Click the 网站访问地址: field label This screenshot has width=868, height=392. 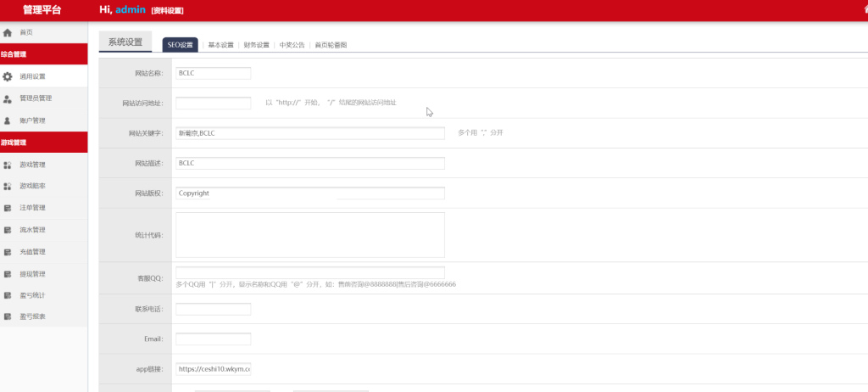[x=142, y=104]
